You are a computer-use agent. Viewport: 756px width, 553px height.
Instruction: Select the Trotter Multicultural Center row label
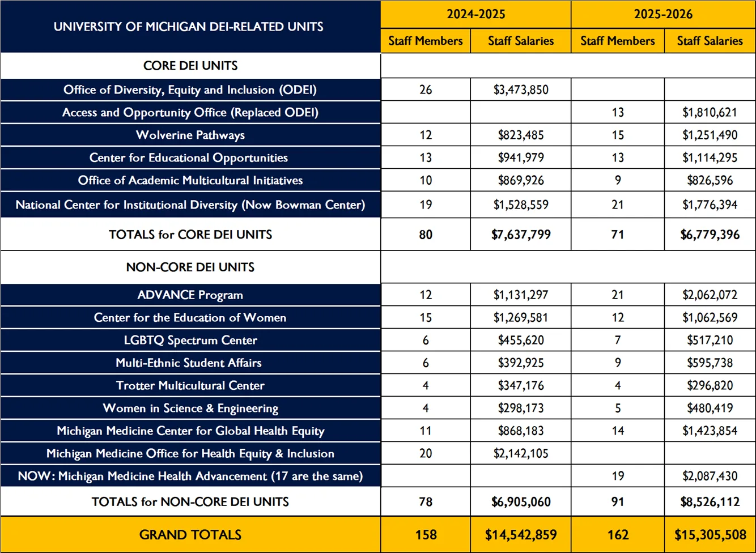pyautogui.click(x=190, y=385)
